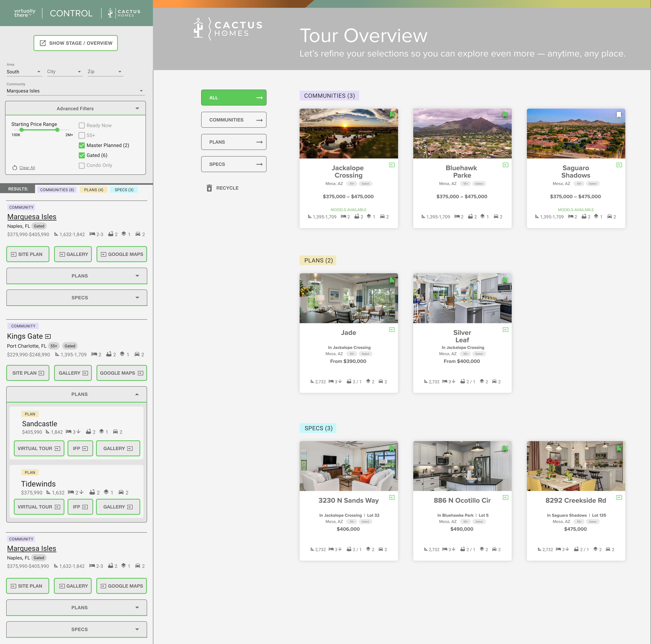Open IFP for Tidewinds plan
651x644 pixels.
pyautogui.click(x=80, y=507)
